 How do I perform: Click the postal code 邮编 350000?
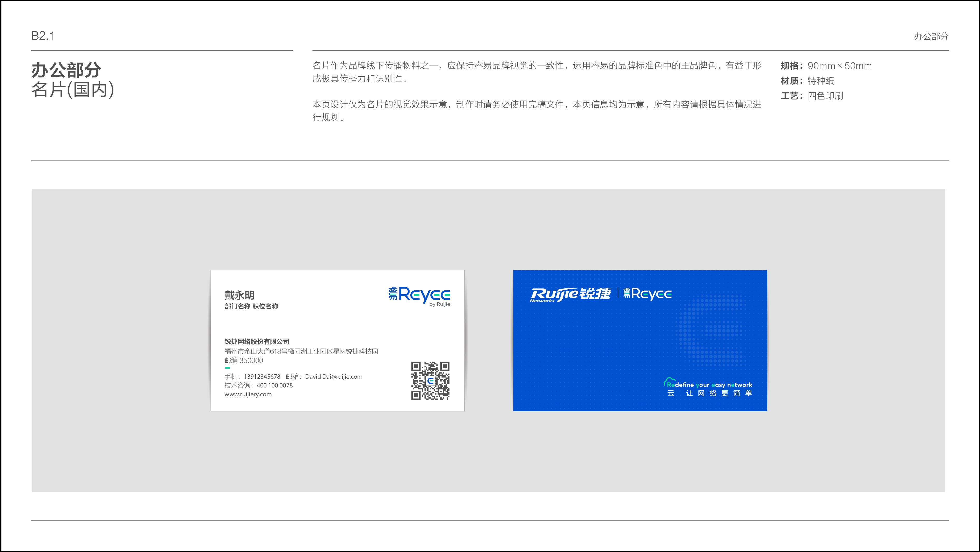tap(243, 361)
